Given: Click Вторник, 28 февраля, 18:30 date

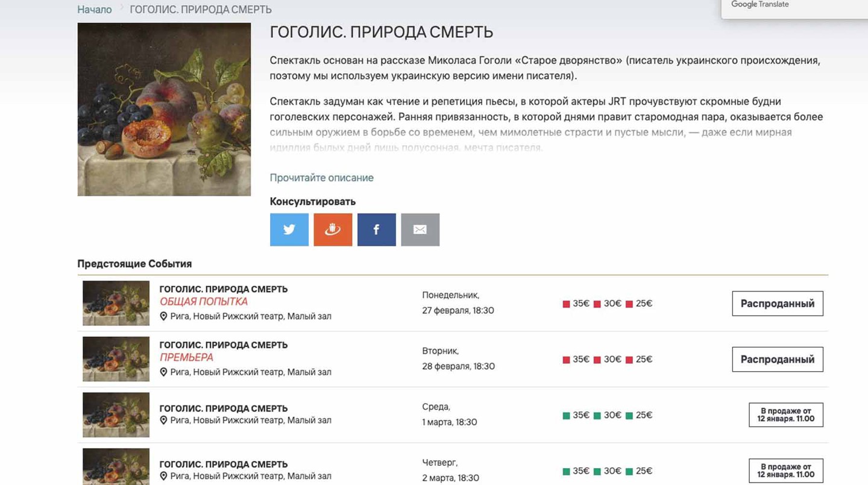Looking at the screenshot, I should pyautogui.click(x=458, y=358).
